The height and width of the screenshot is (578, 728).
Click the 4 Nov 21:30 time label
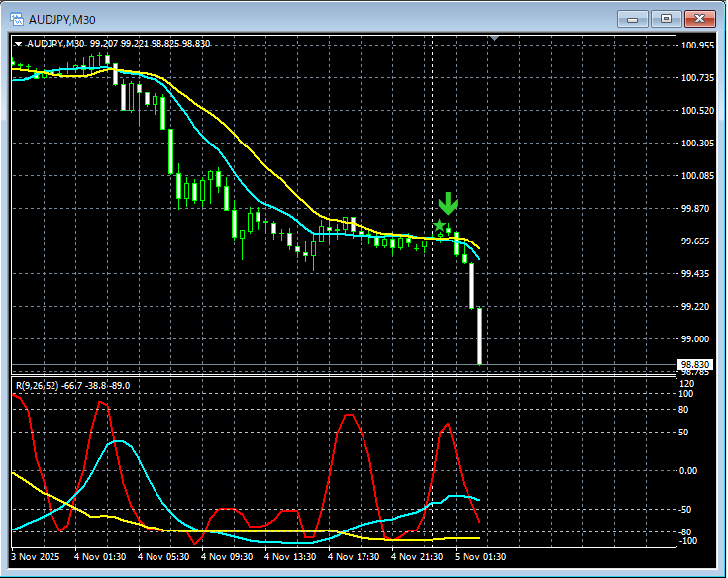point(417,556)
